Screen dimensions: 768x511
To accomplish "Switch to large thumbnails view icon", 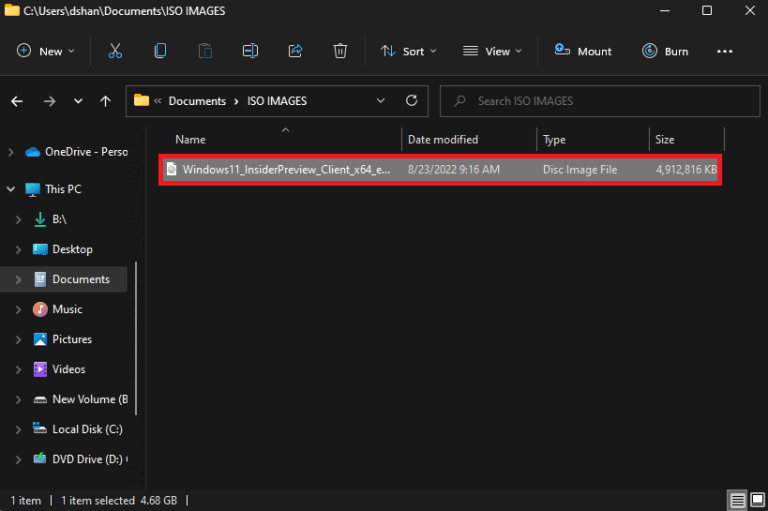I will tap(756, 500).
